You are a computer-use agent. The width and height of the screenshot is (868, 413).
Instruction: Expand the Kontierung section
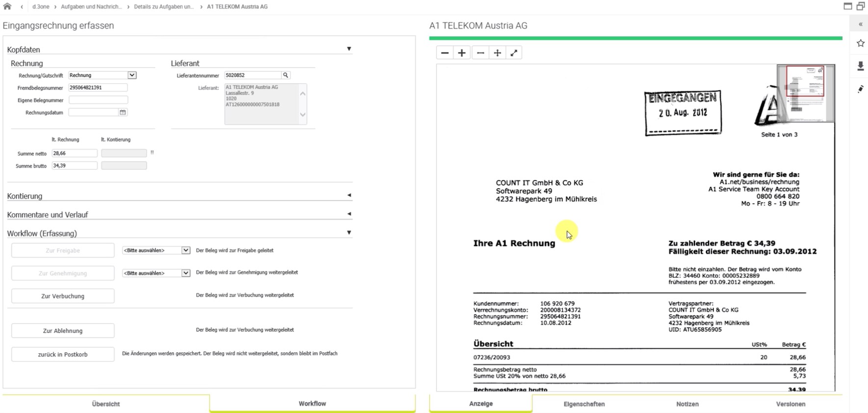(x=349, y=195)
